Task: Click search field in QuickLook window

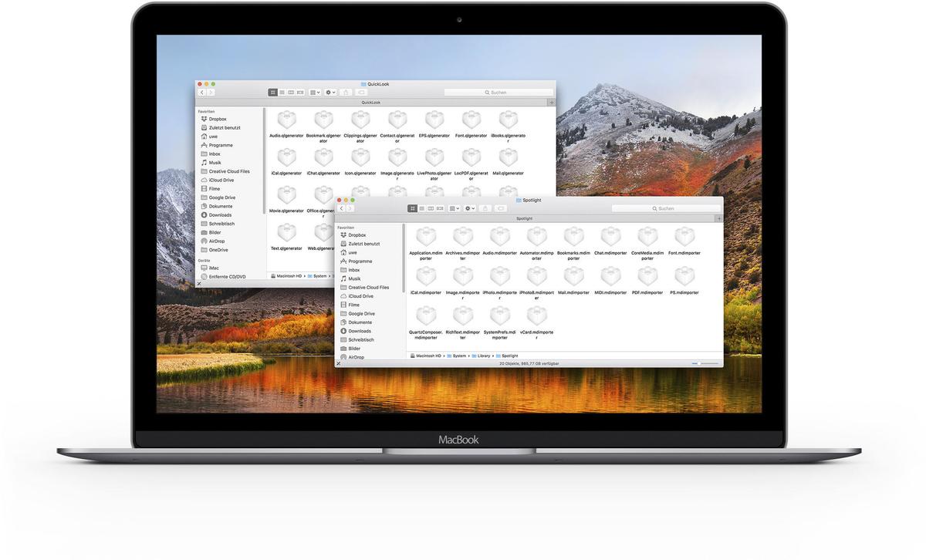Action: tap(498, 93)
